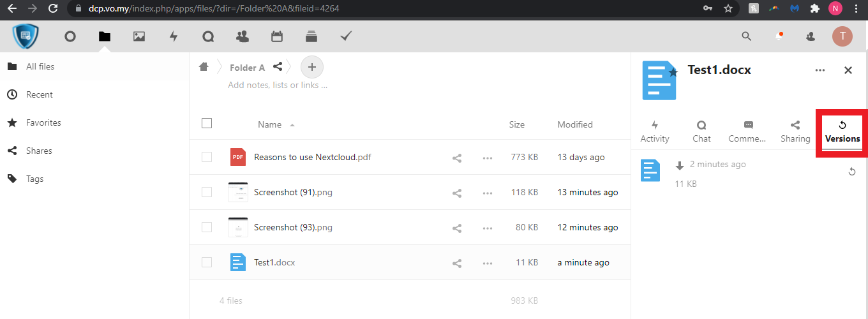
Task: Expand the new file plus button
Action: click(311, 67)
